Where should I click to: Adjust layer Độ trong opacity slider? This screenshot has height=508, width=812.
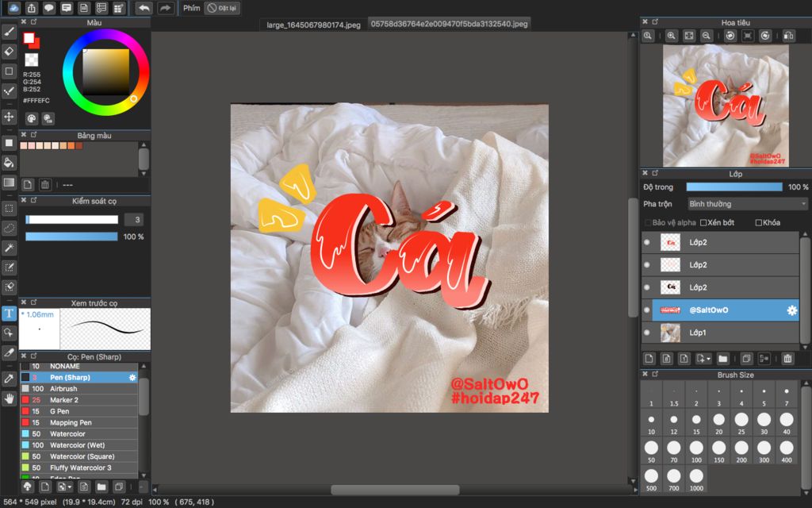click(x=734, y=187)
